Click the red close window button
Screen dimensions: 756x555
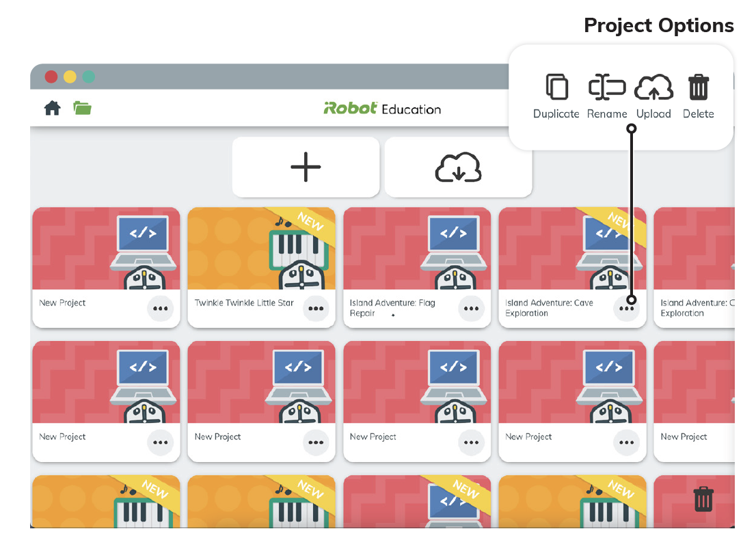click(x=51, y=77)
